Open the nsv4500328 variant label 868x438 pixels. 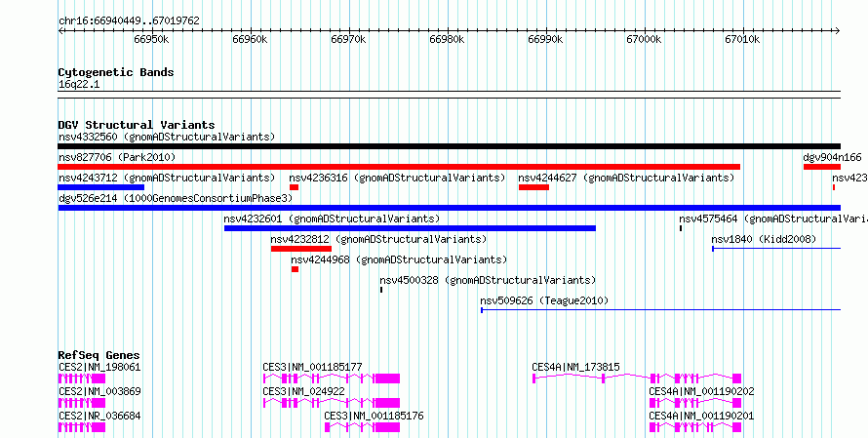489,280
